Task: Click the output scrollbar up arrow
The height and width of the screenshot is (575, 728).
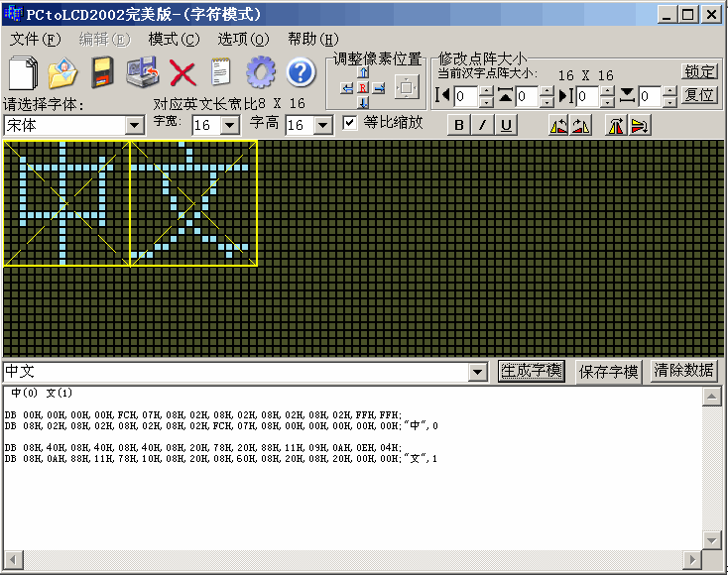Action: tap(712, 397)
